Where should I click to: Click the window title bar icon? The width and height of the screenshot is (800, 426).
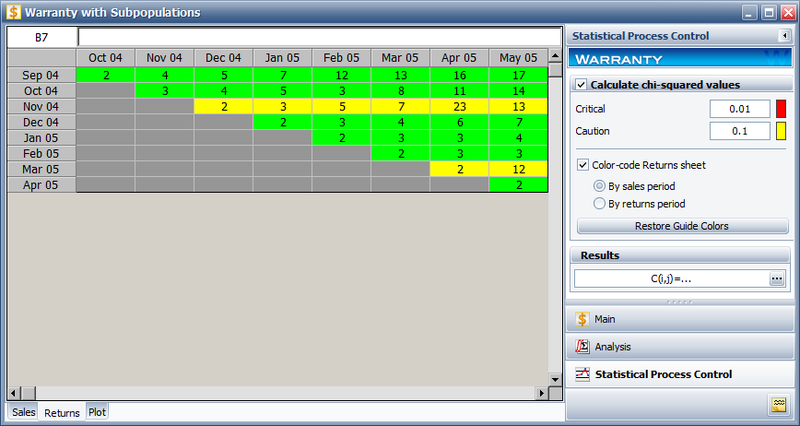tap(11, 12)
